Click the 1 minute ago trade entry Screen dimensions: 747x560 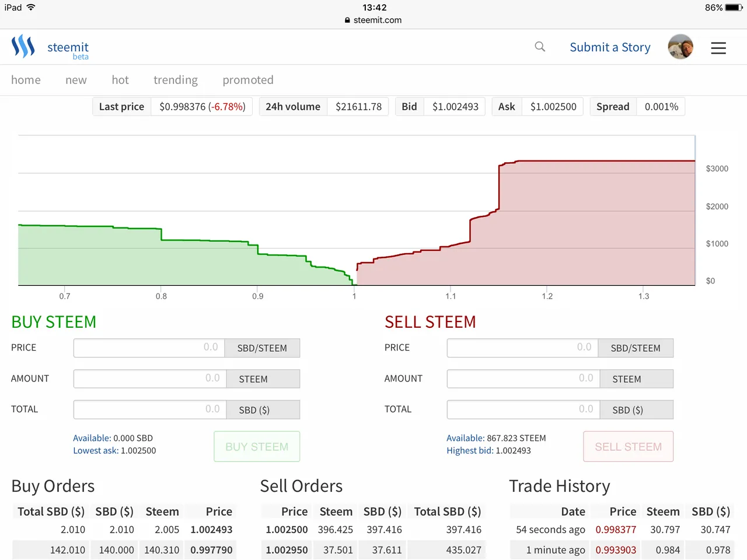556,550
